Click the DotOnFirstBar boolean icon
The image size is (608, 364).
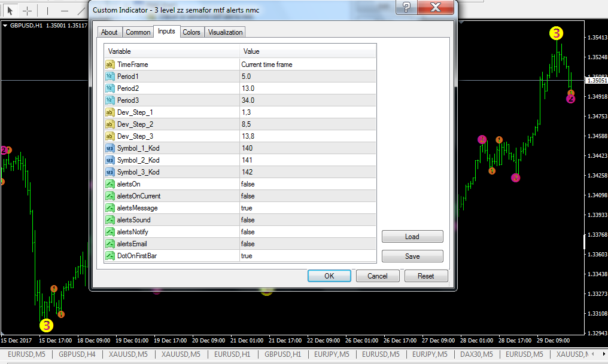[x=110, y=256]
